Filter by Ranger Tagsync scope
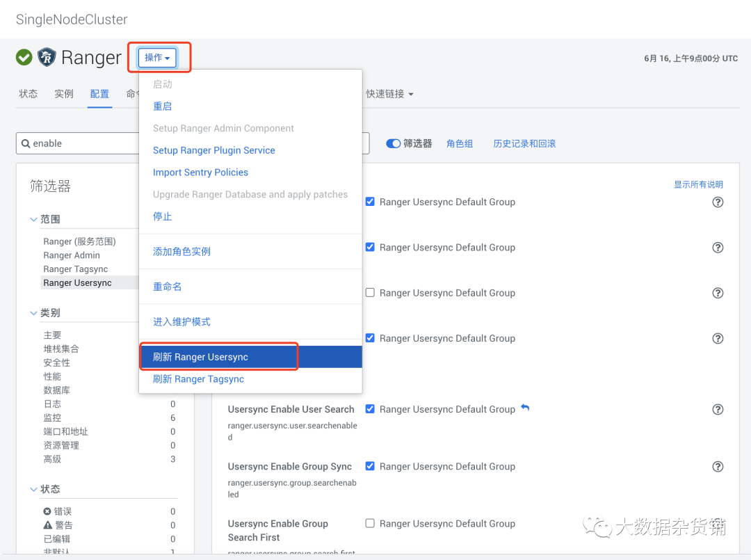 point(75,269)
